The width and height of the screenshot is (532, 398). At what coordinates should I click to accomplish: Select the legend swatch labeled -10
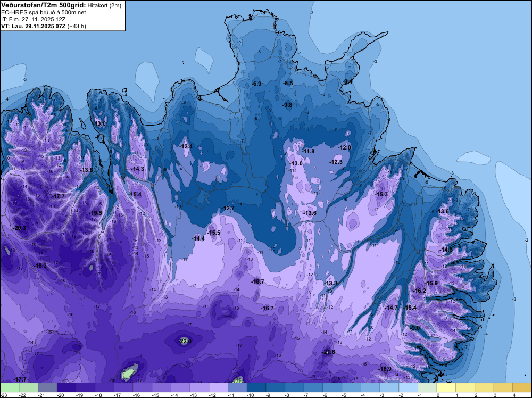click(x=256, y=387)
